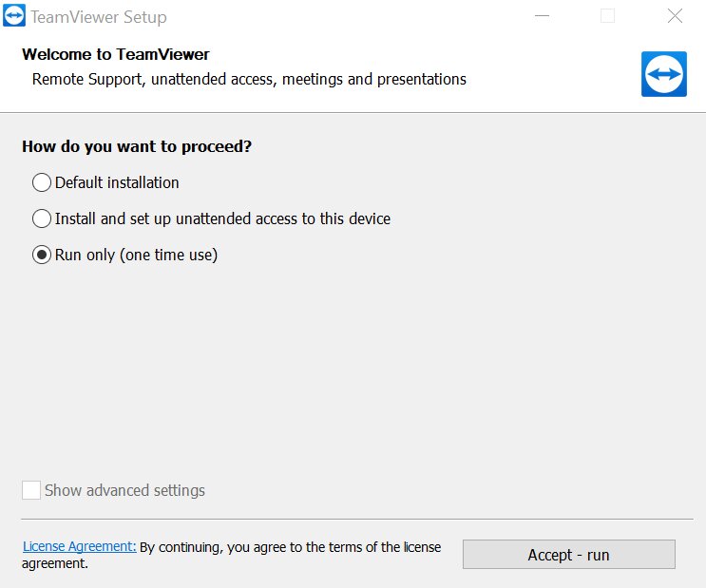Viewport: 706px width, 588px height.
Task: Click the 'TeamViewer Setup' title bar text
Action: (99, 17)
